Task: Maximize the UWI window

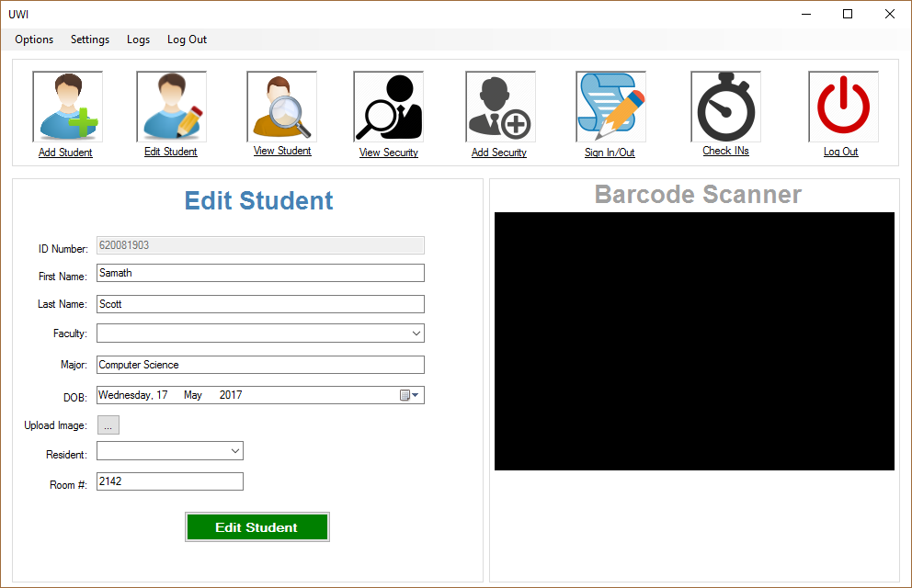Action: point(848,14)
